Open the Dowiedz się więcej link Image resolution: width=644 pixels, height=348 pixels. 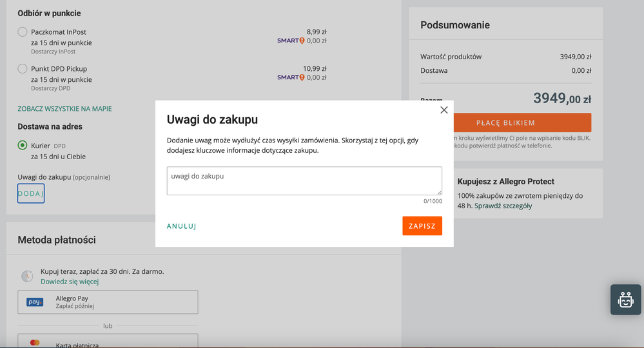coord(70,282)
